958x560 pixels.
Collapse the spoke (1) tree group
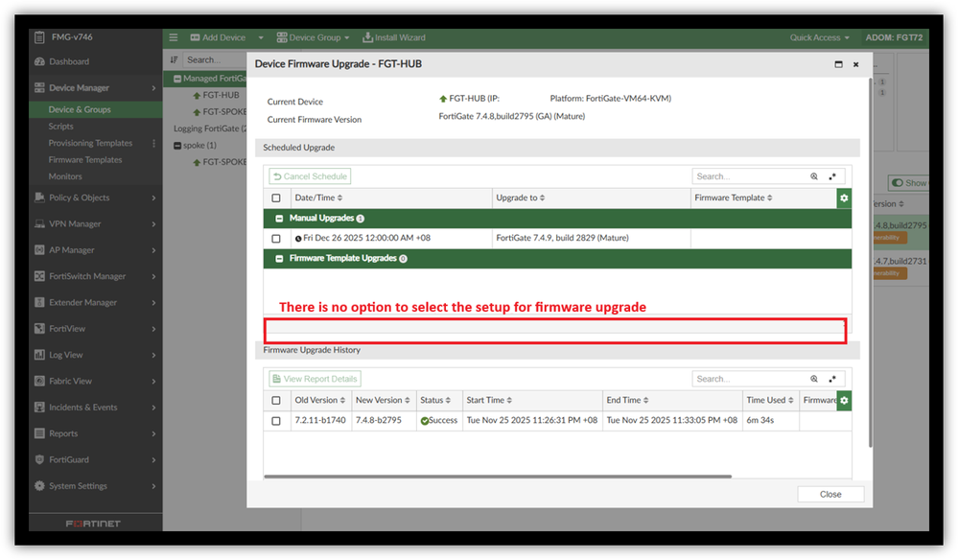tap(177, 146)
